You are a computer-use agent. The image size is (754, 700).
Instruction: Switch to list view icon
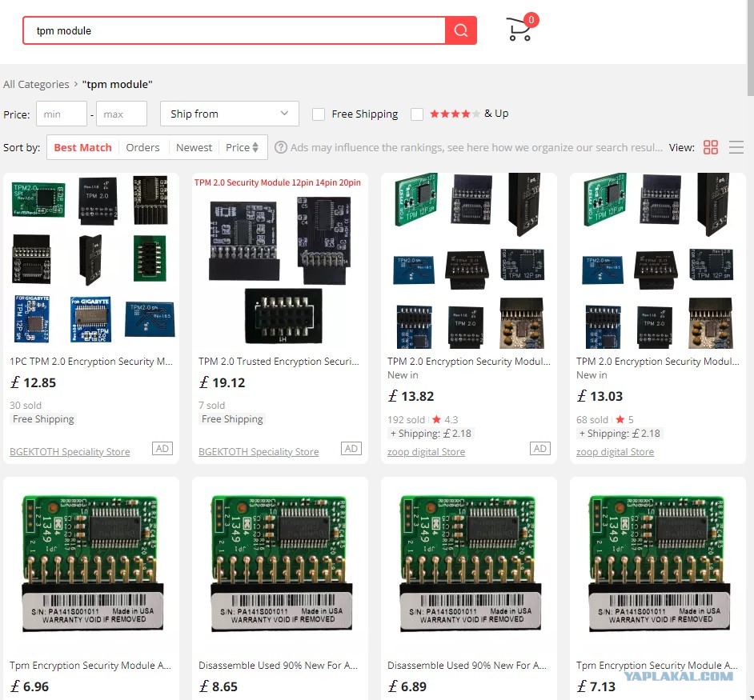click(x=736, y=147)
